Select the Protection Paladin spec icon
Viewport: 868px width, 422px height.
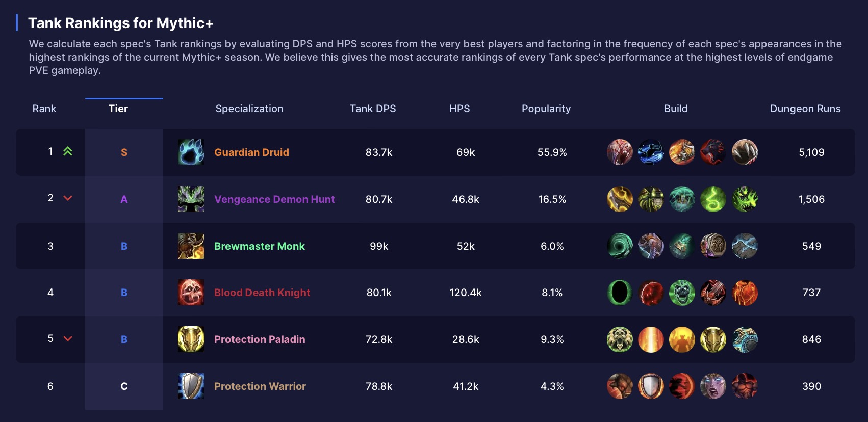point(190,339)
